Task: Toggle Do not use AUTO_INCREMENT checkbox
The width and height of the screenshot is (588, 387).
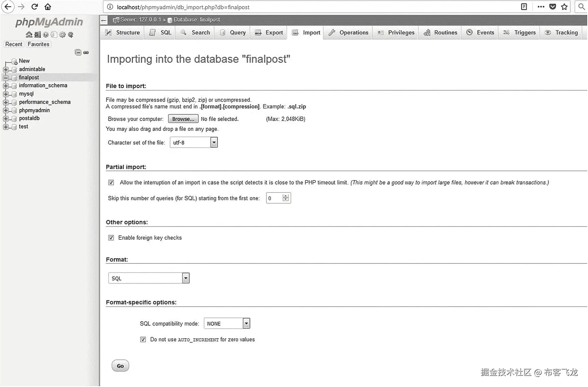Action: 143,339
